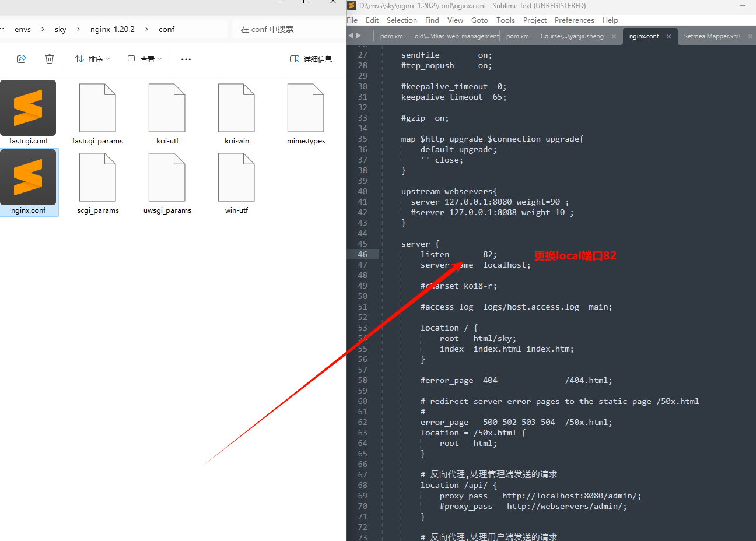The height and width of the screenshot is (541, 756).
Task: Navigate to nginx-1.20.2 breadcrumb folder
Action: (113, 29)
